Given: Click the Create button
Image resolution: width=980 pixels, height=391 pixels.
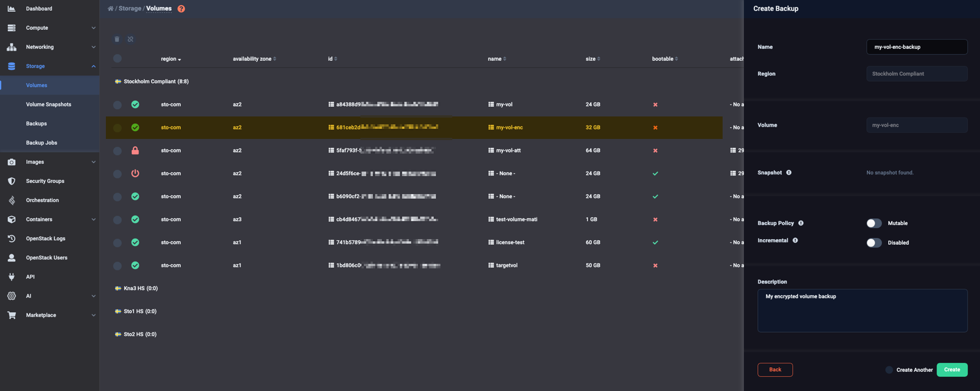Looking at the screenshot, I should (x=952, y=370).
